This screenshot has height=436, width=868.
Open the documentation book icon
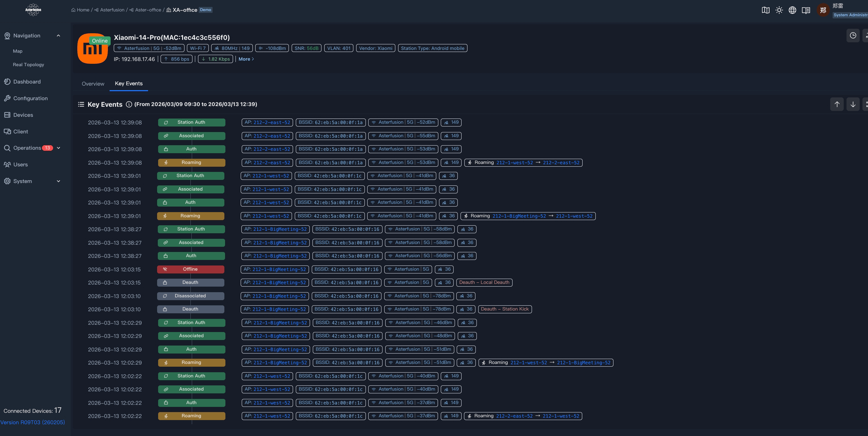(x=806, y=10)
